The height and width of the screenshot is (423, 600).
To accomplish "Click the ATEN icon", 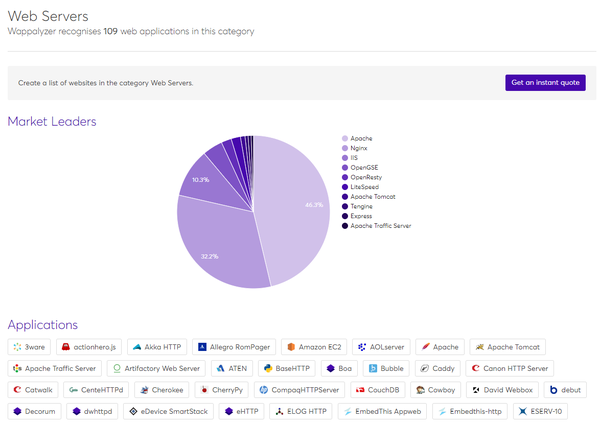I will click(220, 368).
